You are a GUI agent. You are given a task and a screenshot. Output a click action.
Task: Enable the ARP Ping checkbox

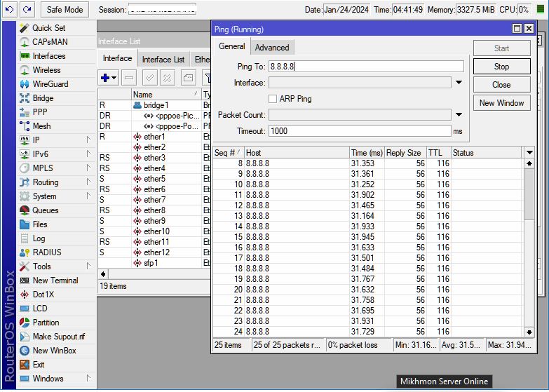click(x=273, y=99)
